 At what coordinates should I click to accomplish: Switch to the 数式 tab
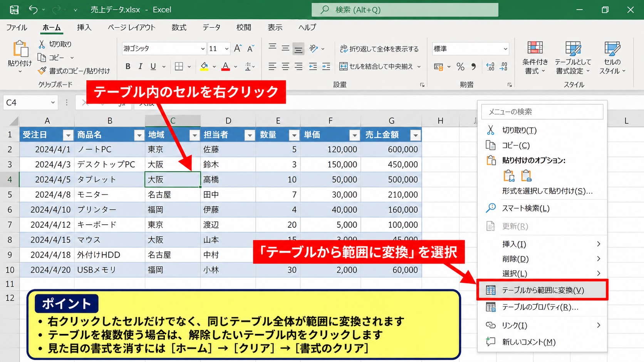[x=179, y=27]
